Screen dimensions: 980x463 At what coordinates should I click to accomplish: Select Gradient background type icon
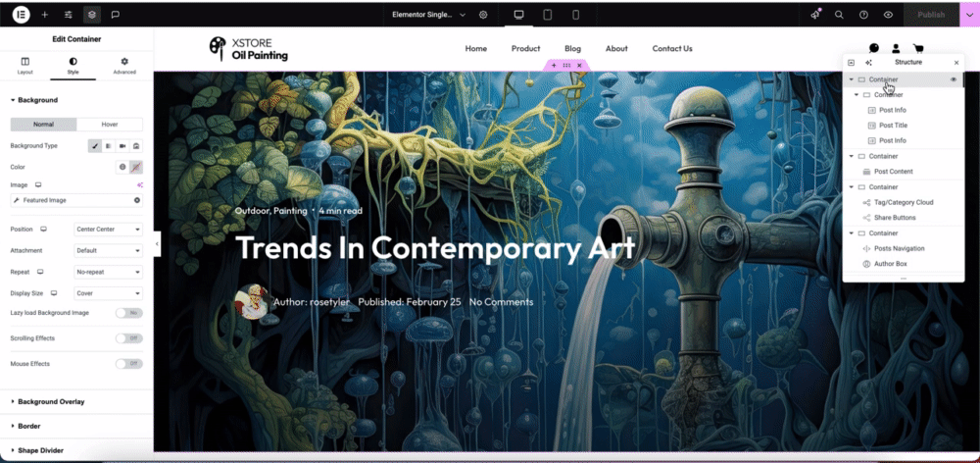pyautogui.click(x=109, y=146)
